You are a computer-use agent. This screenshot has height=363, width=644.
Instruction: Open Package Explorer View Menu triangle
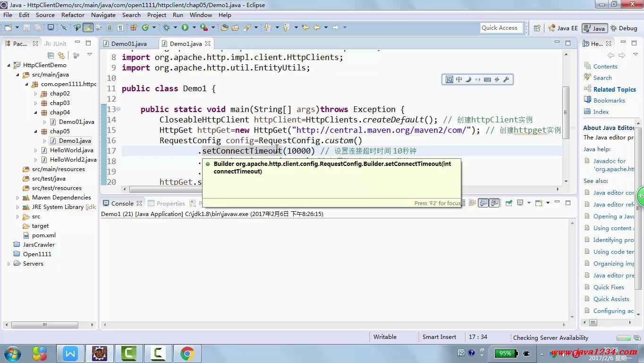[90, 55]
